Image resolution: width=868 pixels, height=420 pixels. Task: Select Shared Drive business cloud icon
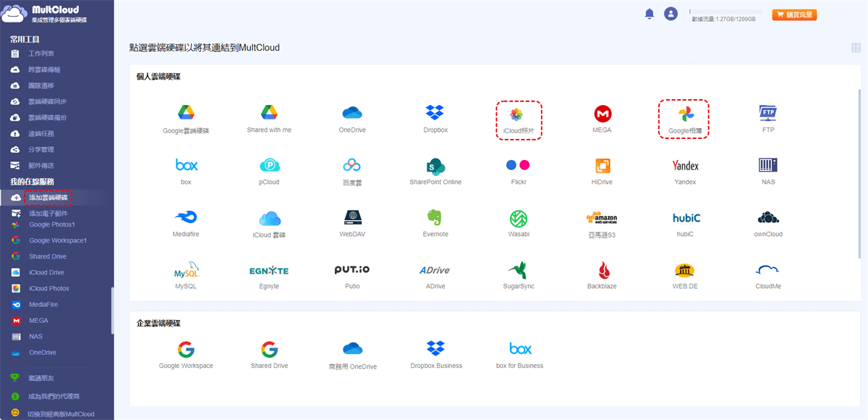(x=269, y=350)
